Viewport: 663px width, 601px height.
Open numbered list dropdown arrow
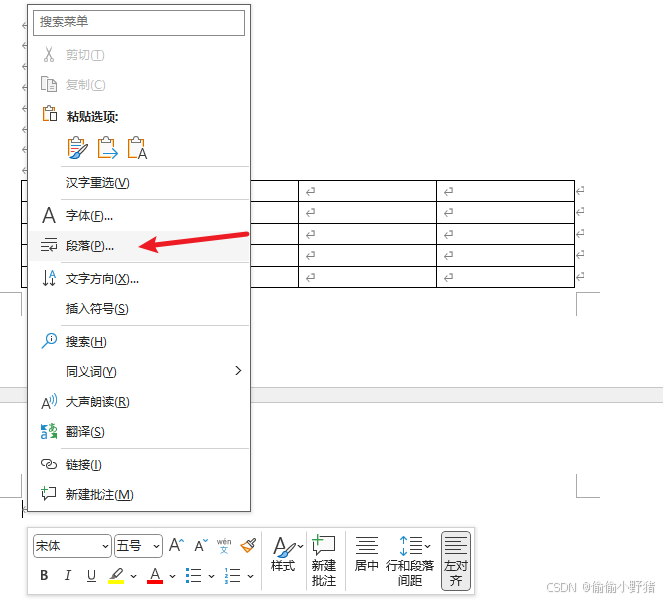(x=250, y=576)
